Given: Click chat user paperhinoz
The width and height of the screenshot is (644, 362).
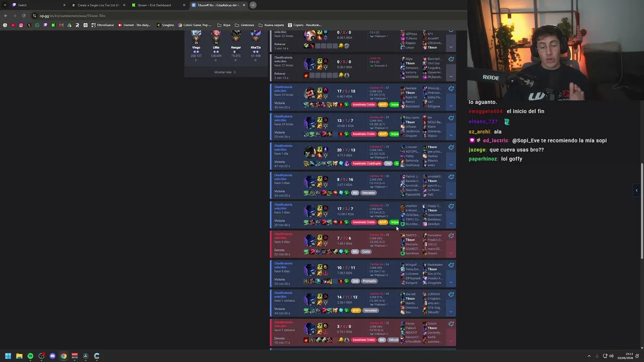Looking at the screenshot, I should 484,159.
